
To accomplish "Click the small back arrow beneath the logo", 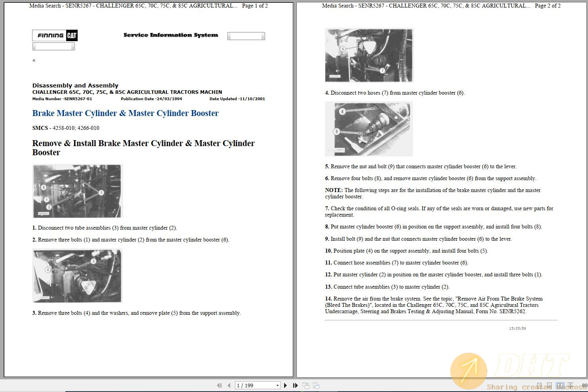I will tap(34, 60).
